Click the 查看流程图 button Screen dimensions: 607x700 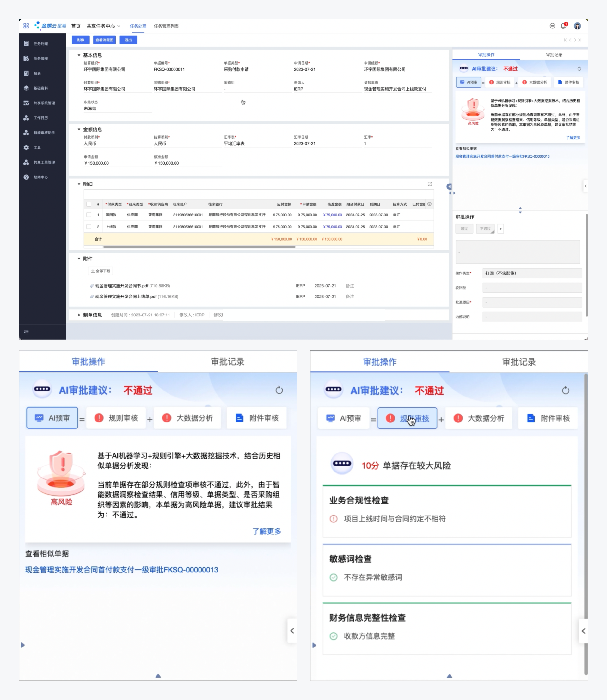[104, 40]
